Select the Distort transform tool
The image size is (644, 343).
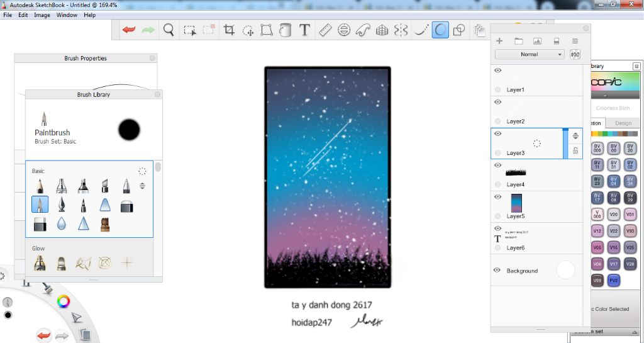[267, 30]
